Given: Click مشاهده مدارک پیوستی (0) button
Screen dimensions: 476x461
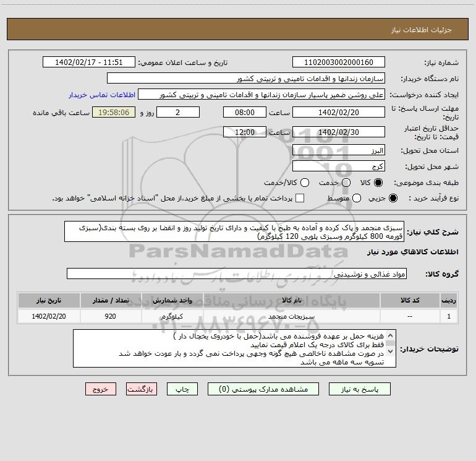Looking at the screenshot, I should [263, 389].
